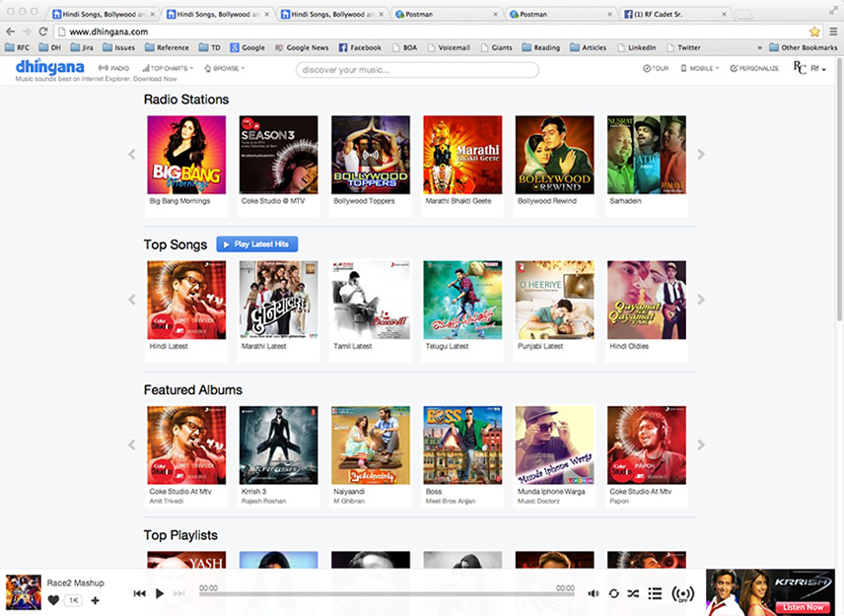The width and height of the screenshot is (844, 616).
Task: Expand the Browse menu
Action: (225, 68)
